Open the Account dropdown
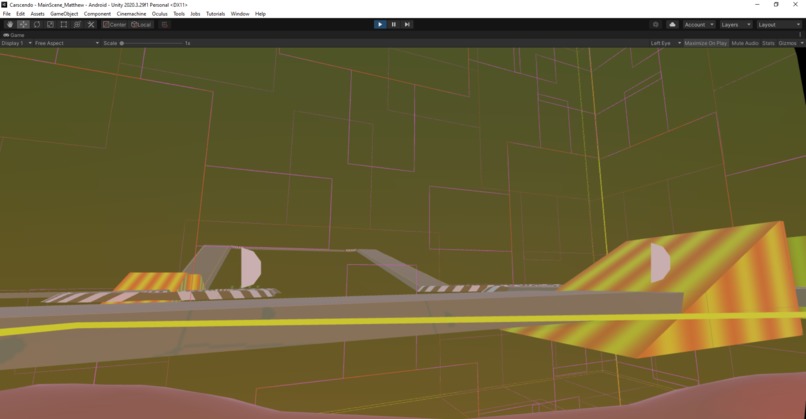 point(698,25)
